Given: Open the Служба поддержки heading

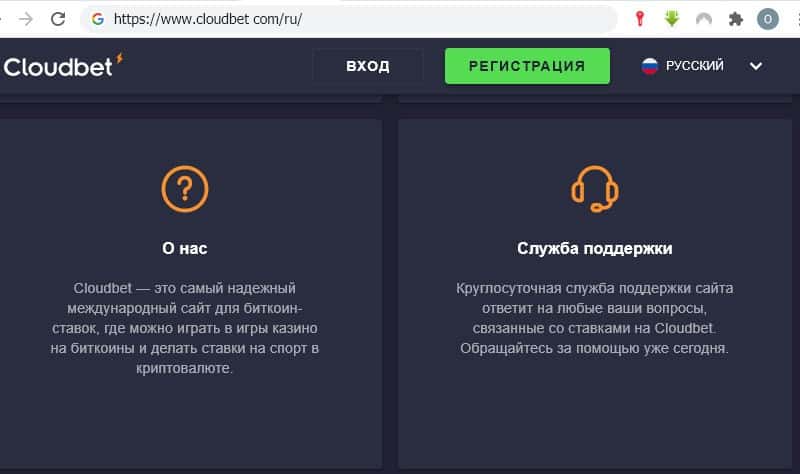Looking at the screenshot, I should coord(594,248).
